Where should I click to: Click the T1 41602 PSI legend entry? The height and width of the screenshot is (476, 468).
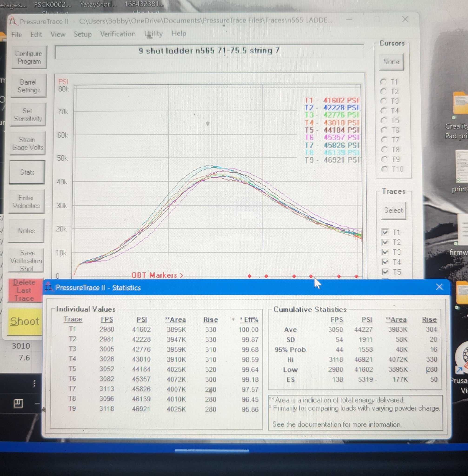[332, 100]
